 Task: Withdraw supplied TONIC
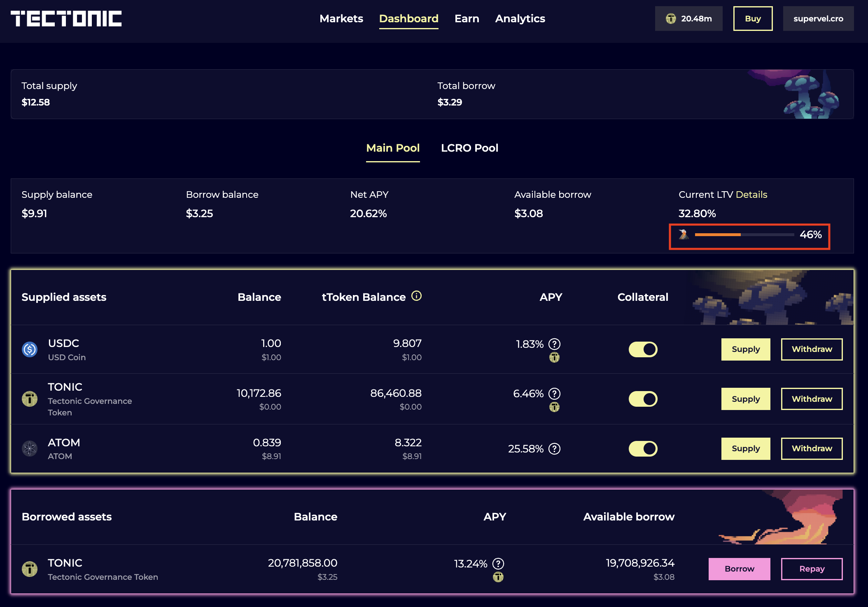pos(812,399)
